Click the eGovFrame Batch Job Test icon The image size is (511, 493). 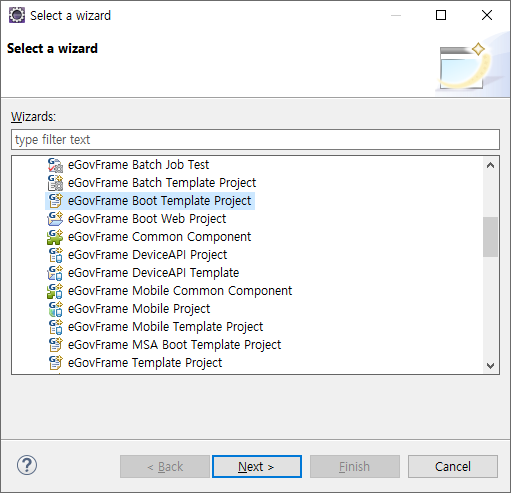[x=55, y=165]
